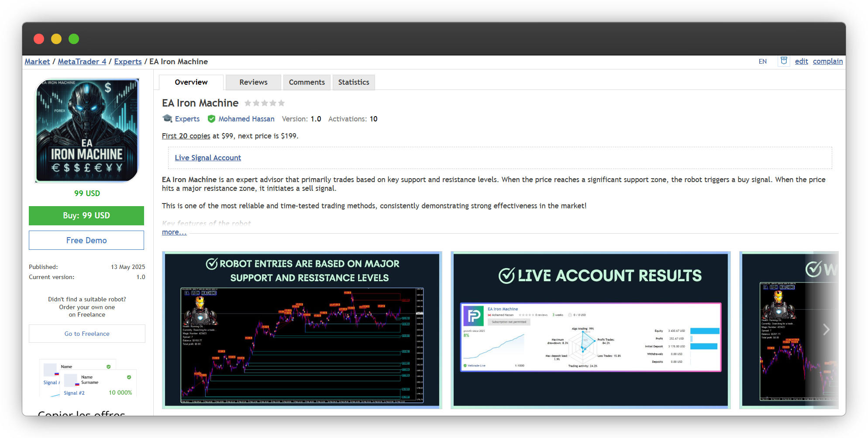Advance gallery with right chevron arrow
Image resolution: width=868 pixels, height=438 pixels.
coord(826,330)
